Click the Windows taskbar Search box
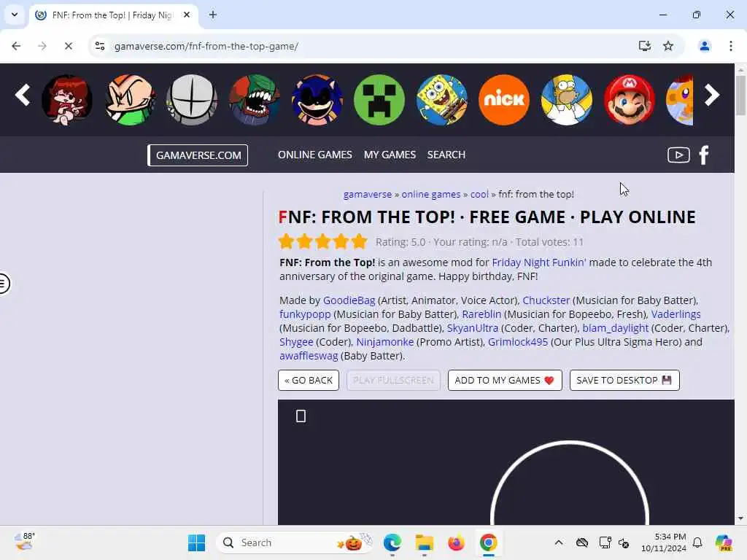Viewport: 747px width, 560px height. point(294,542)
